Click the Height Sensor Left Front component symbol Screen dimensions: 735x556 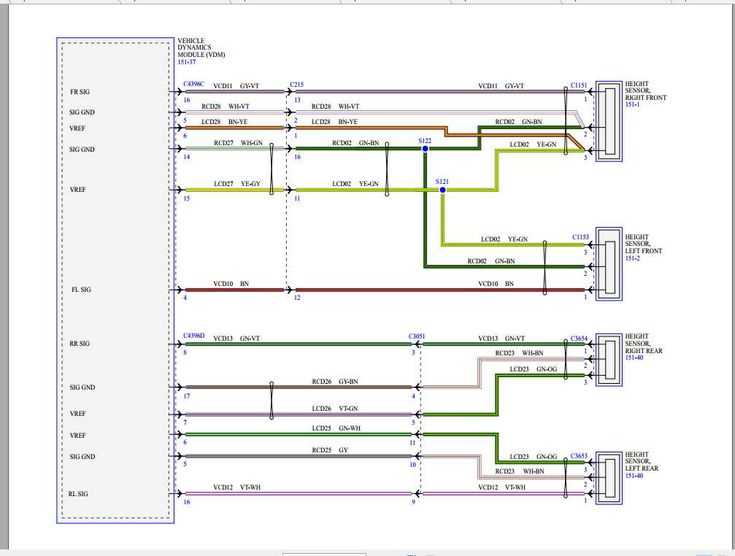pyautogui.click(x=609, y=264)
